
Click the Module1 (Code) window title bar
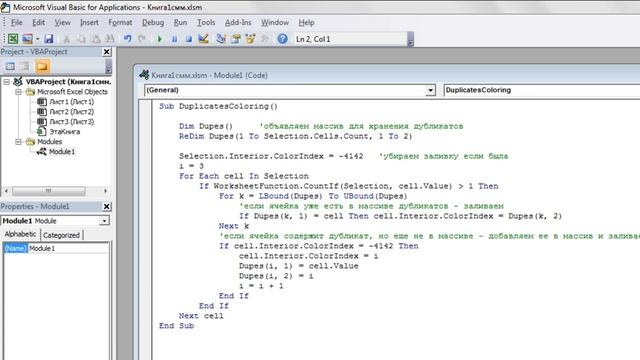[388, 75]
